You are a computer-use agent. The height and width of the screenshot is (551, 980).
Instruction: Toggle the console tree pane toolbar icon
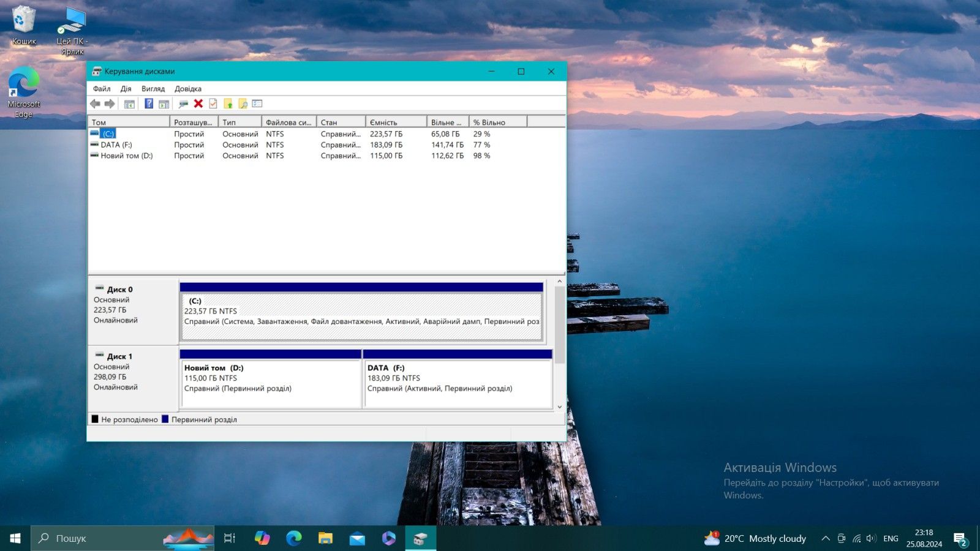[129, 104]
